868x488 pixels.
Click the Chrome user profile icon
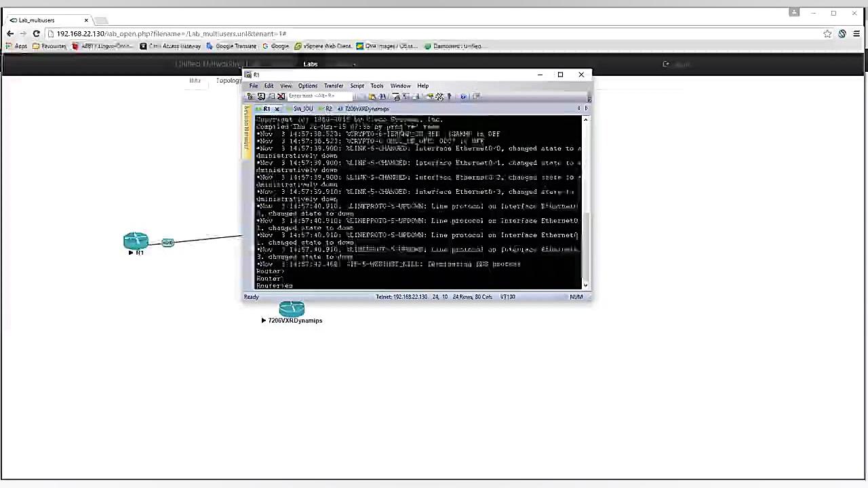click(794, 12)
